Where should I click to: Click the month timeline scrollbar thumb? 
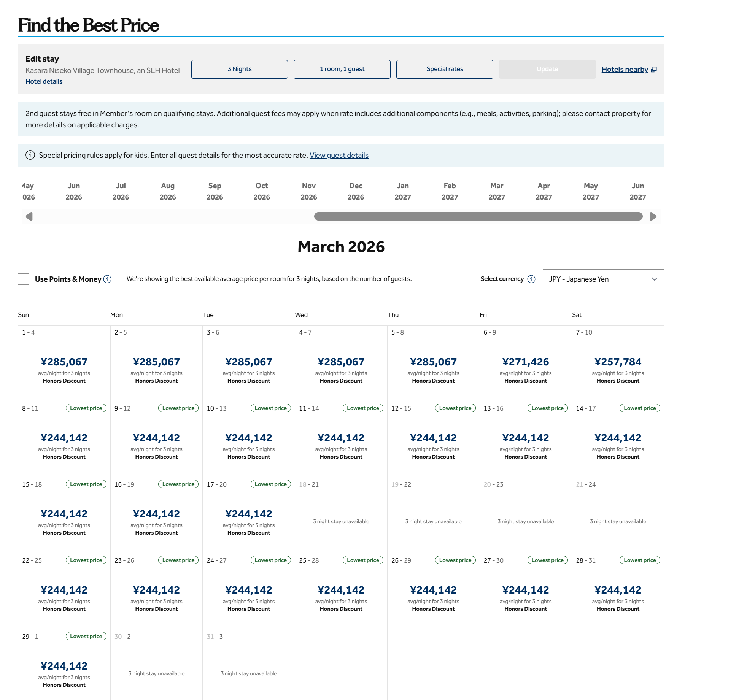point(478,217)
